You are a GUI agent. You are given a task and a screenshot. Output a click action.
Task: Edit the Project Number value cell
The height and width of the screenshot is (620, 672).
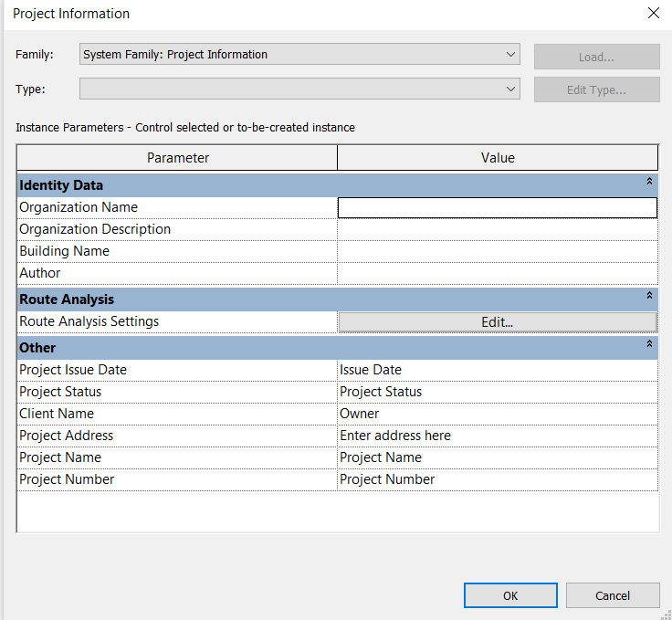pyautogui.click(x=498, y=479)
